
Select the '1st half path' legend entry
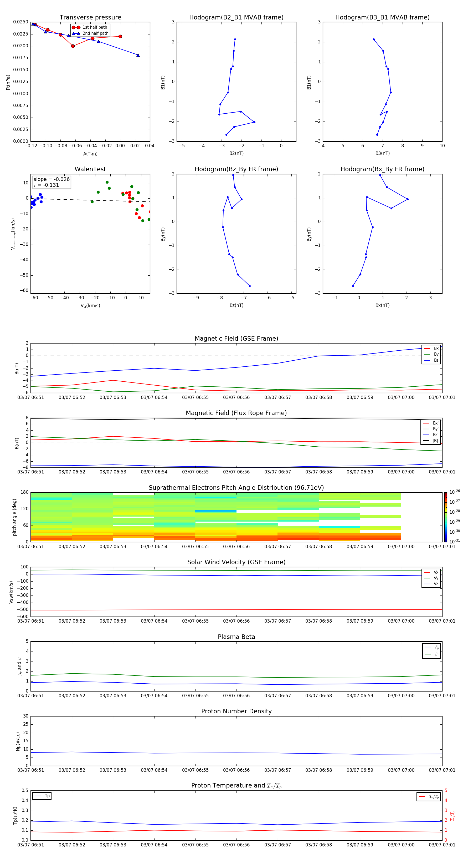pyautogui.click(x=90, y=27)
